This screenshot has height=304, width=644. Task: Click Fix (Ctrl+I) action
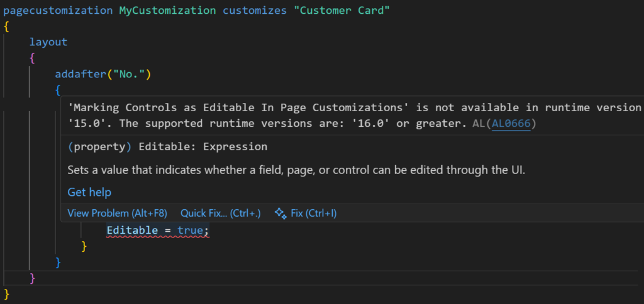click(x=313, y=214)
